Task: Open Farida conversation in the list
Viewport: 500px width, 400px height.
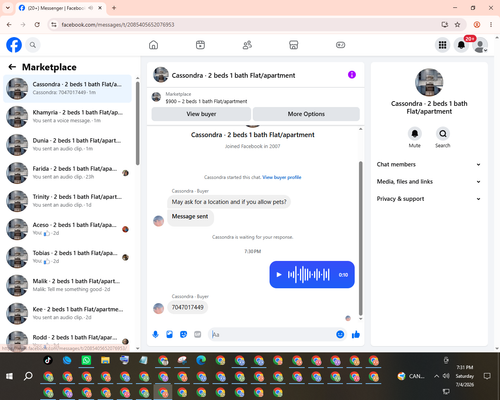Action: click(67, 173)
